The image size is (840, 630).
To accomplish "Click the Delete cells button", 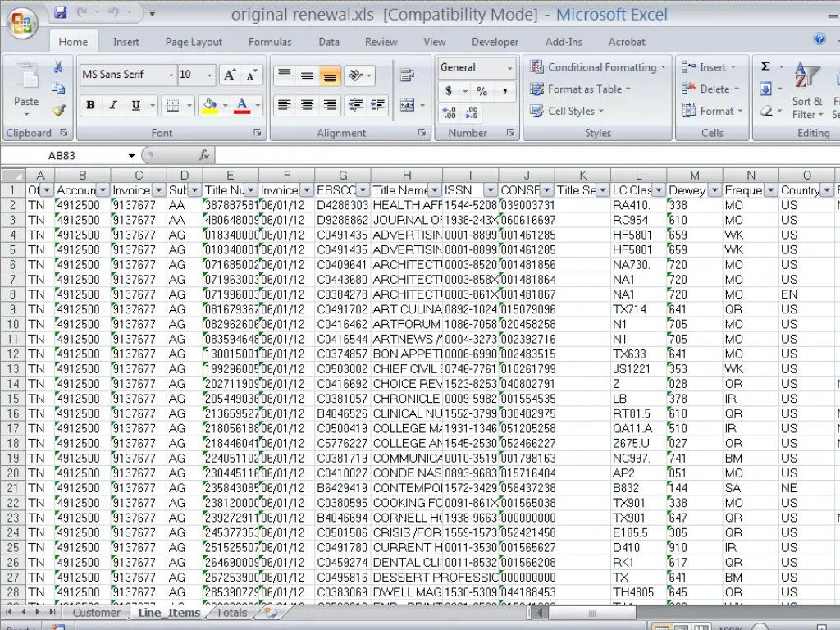I will click(x=710, y=89).
